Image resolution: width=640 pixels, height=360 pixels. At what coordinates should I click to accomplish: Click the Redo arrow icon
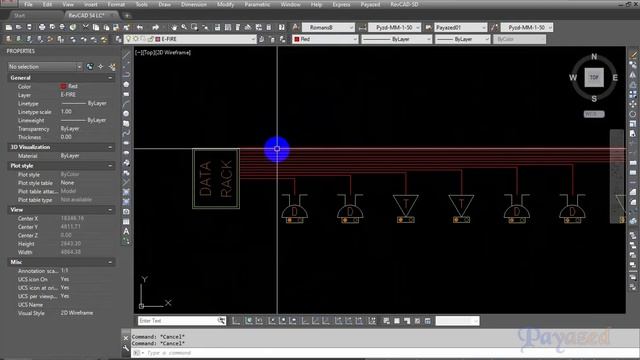[155, 27]
